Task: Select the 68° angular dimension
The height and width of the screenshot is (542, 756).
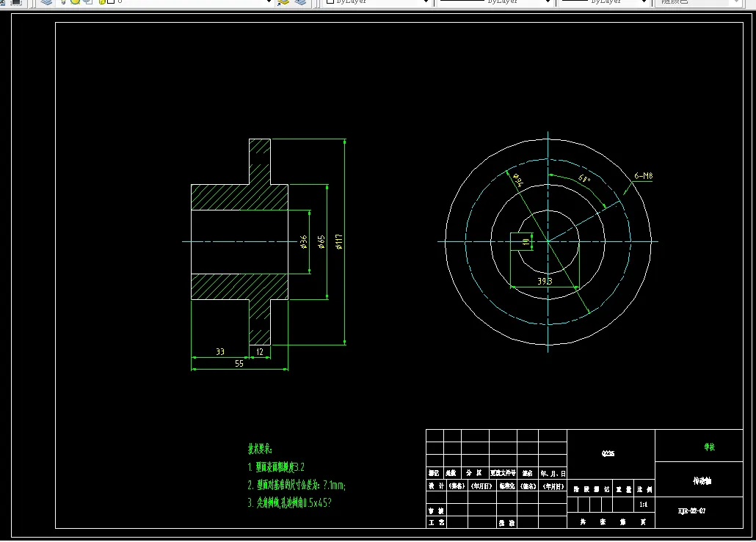Action: pos(584,179)
